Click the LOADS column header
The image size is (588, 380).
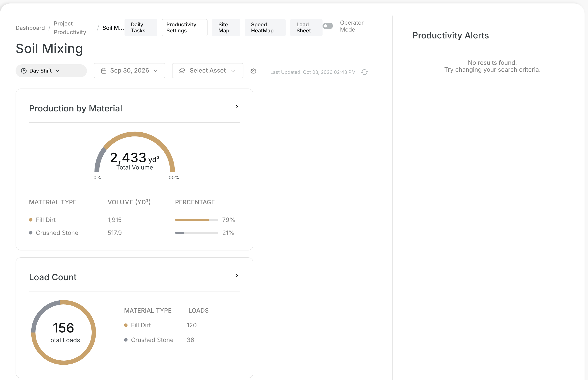(198, 310)
